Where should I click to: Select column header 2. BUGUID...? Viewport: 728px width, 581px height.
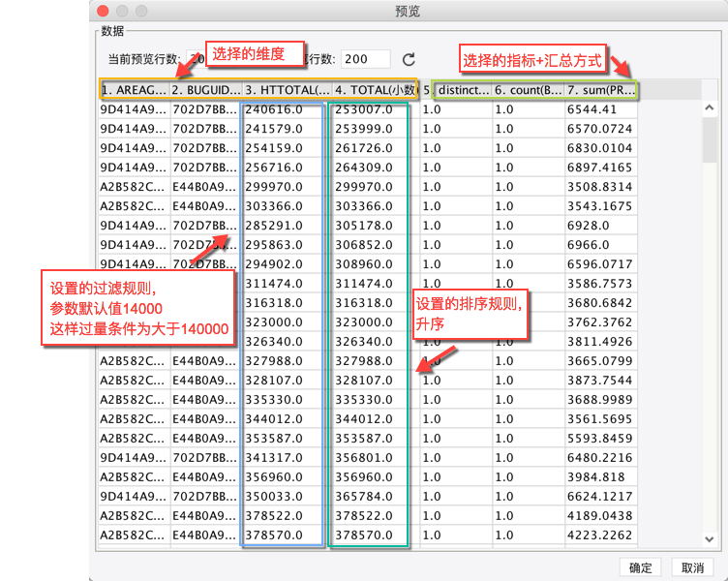(x=205, y=90)
